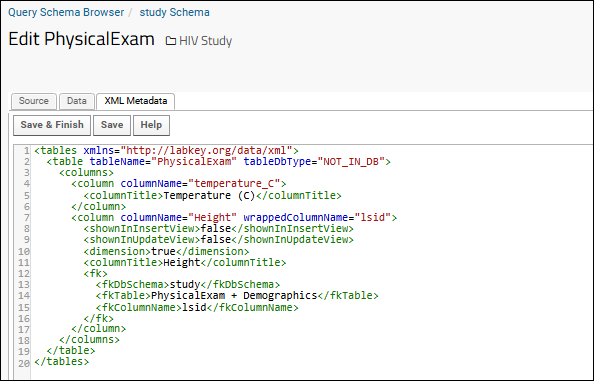Click the folder icon beside HIV Study
Screen dimensions: 594x381
(x=170, y=41)
